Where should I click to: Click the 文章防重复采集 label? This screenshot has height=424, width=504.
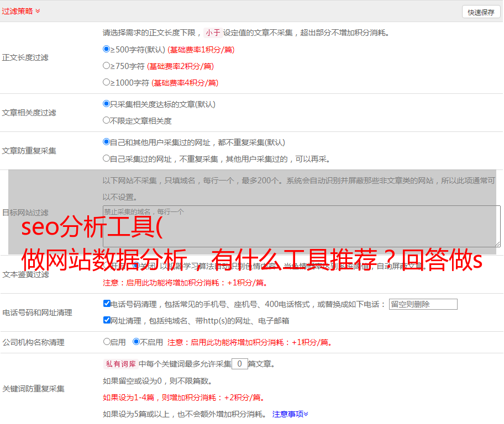click(29, 151)
